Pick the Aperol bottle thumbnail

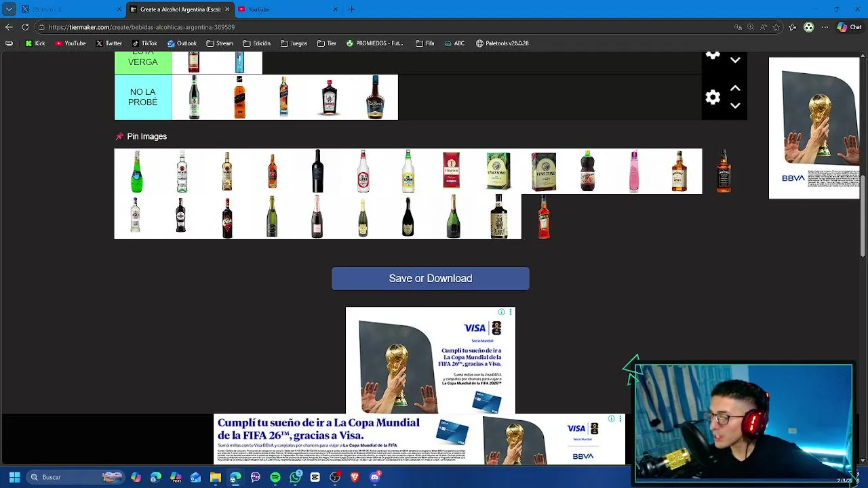(544, 217)
